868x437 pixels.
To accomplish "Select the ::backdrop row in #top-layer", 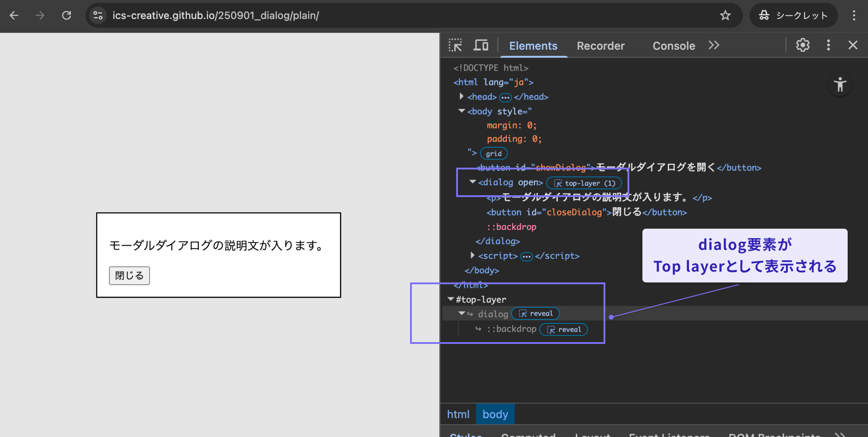I will (511, 329).
